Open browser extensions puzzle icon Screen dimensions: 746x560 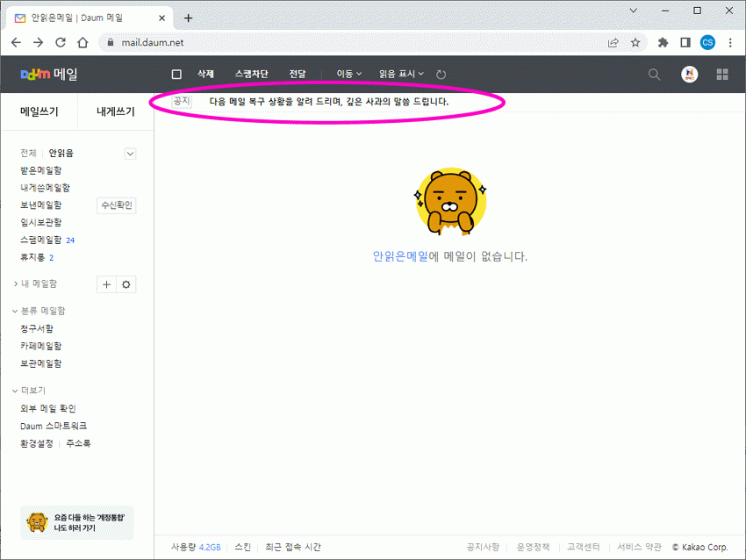663,42
